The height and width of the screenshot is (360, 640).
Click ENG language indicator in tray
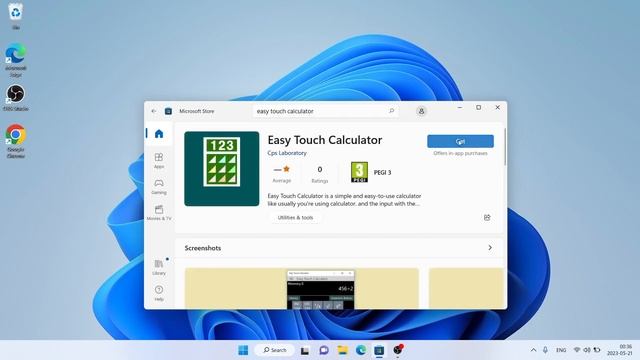561,350
